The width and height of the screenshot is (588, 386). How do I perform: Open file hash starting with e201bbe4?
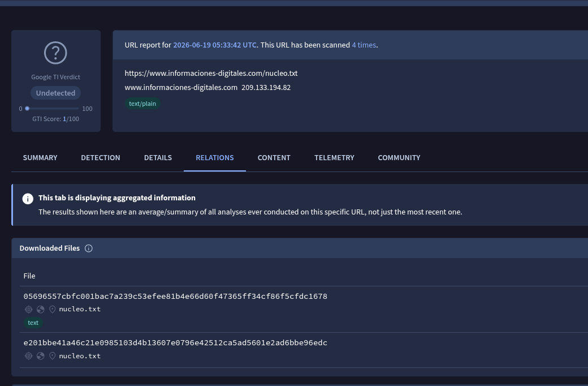(175, 343)
